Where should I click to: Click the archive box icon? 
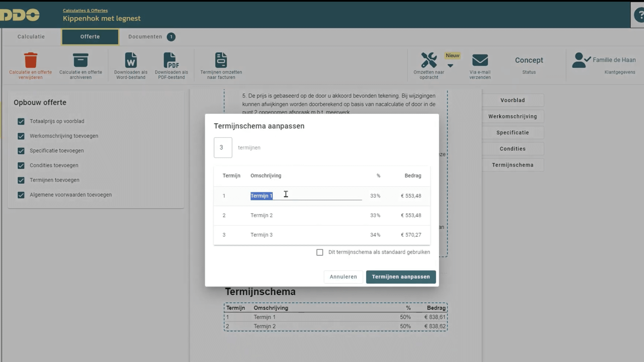point(80,60)
